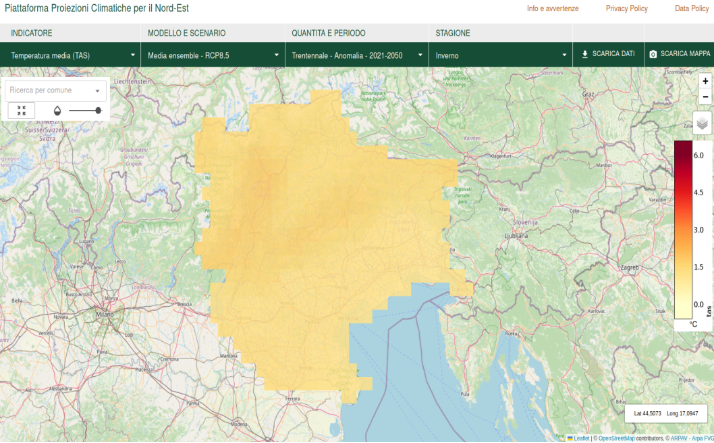Open the Data Policy link
This screenshot has height=443, width=714.
691,8
